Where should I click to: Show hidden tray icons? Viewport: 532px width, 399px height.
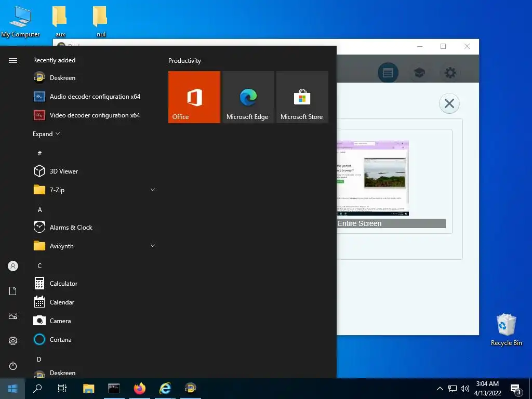[440, 389]
